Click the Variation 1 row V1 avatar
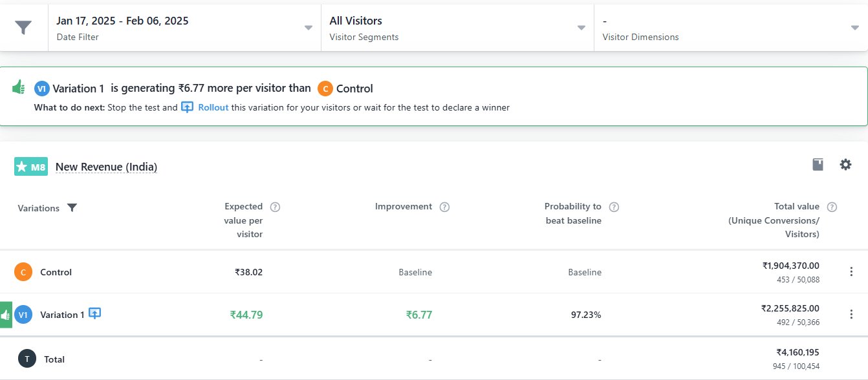This screenshot has width=868, height=380. (x=23, y=315)
